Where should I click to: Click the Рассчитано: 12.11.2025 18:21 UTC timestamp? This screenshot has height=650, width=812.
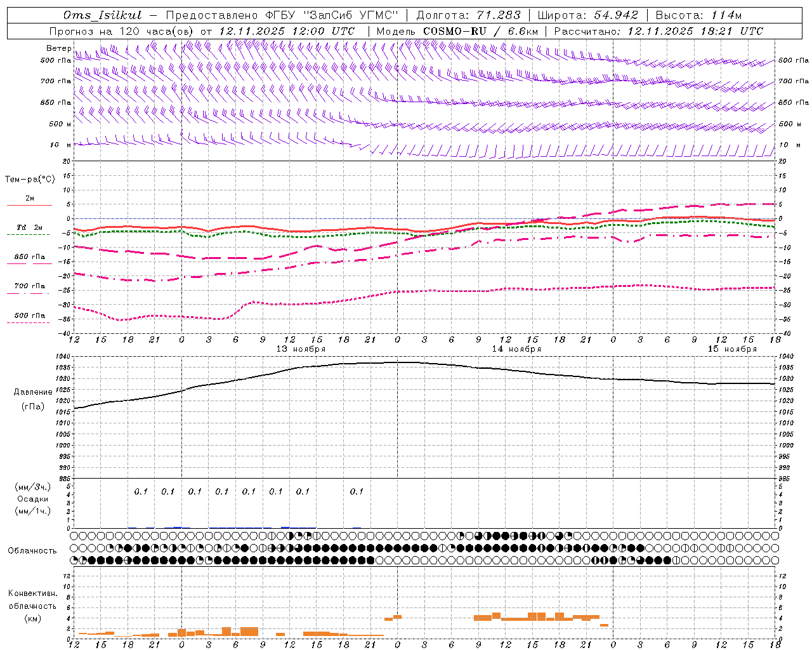(x=658, y=31)
